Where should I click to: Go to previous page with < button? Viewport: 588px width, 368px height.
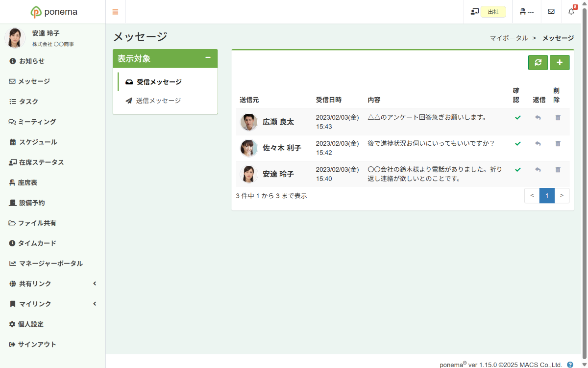pos(532,195)
